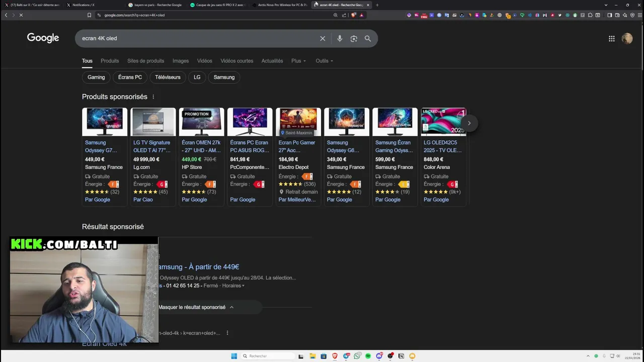Share this page via address bar icon
Image resolution: width=644 pixels, height=362 pixels.
click(x=344, y=15)
